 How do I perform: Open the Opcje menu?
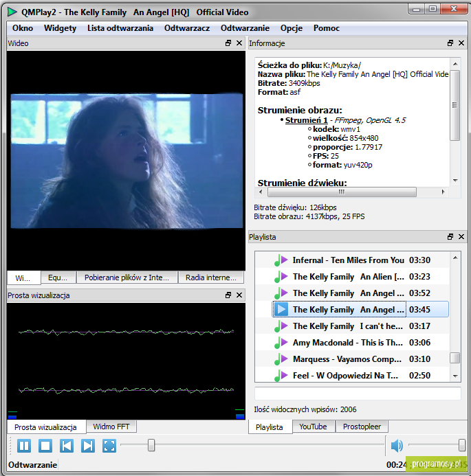click(x=292, y=28)
